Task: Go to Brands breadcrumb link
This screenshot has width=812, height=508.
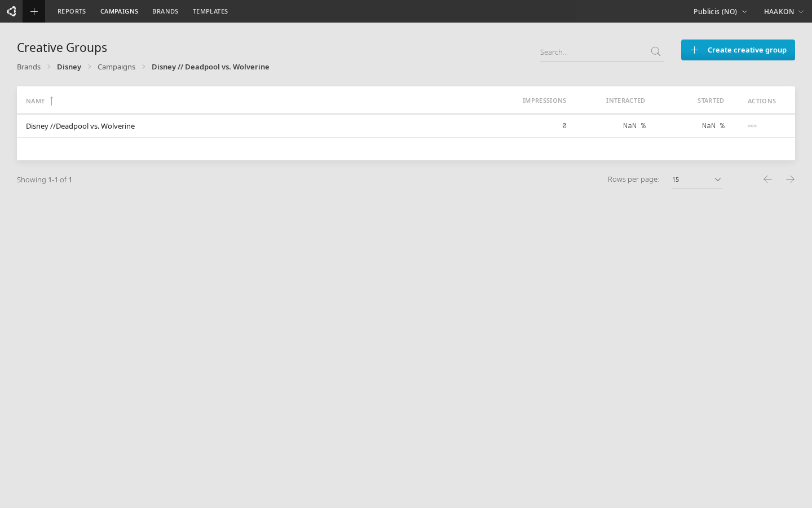Action: (x=29, y=67)
